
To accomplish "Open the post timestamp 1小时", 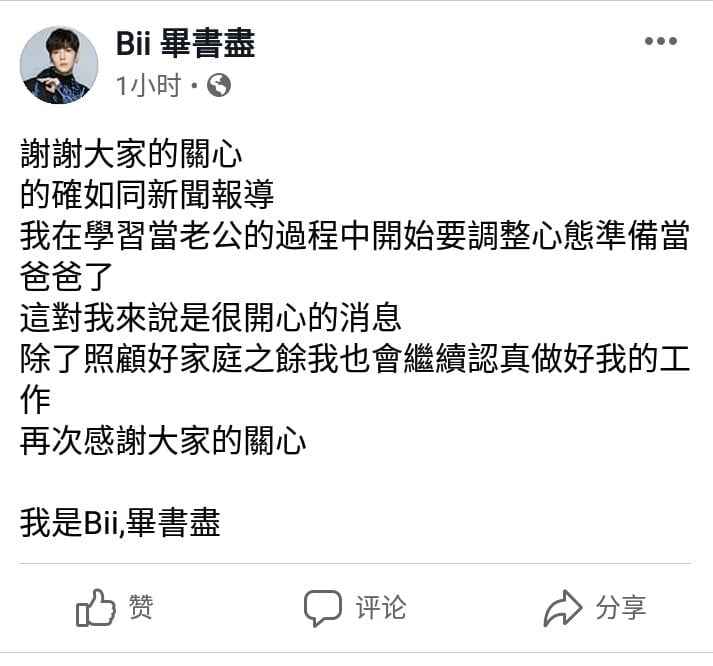I will click(148, 87).
